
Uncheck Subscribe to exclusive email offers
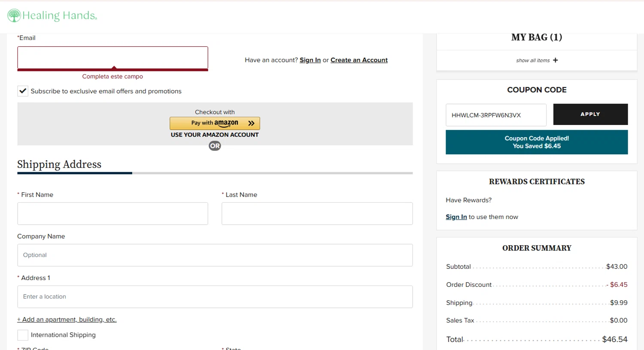tap(23, 91)
